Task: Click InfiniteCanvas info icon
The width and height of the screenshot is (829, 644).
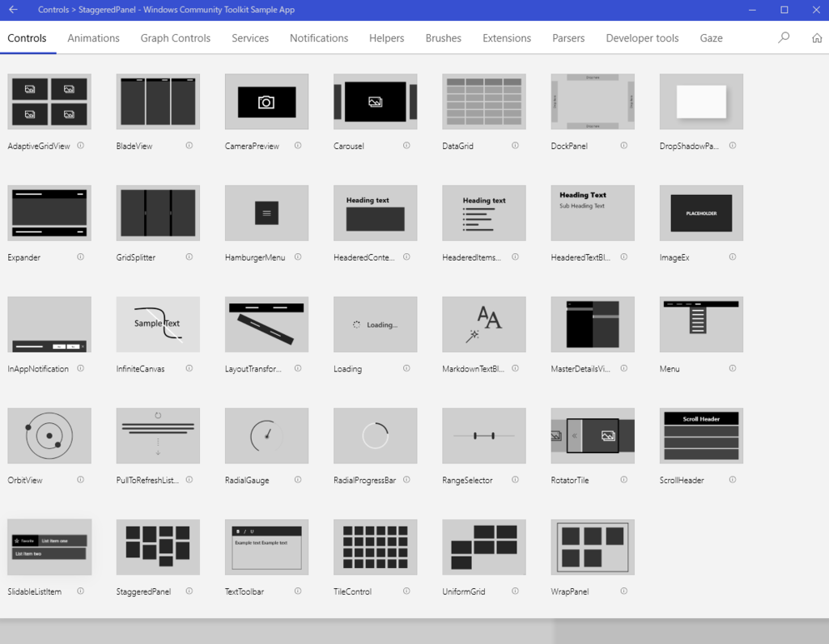Action: pyautogui.click(x=189, y=368)
